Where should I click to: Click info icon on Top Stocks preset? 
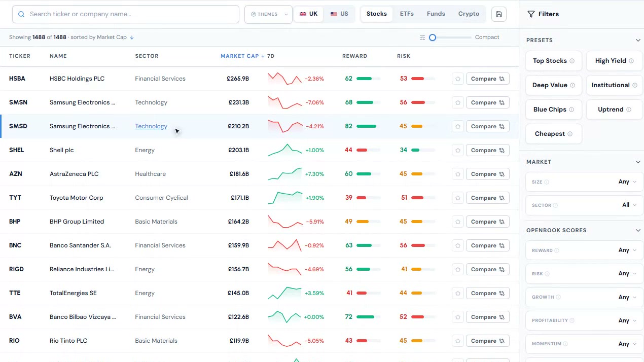tap(572, 61)
